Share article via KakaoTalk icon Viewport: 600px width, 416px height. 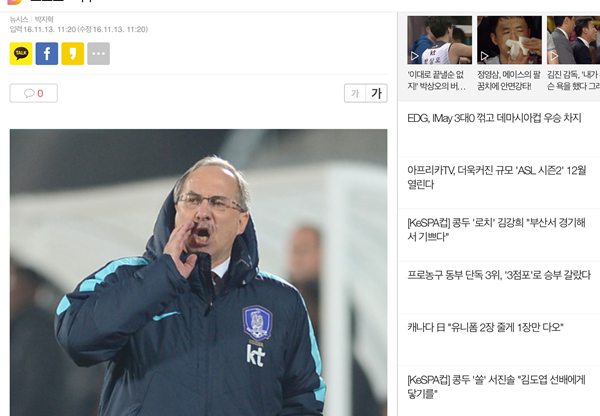(21, 54)
